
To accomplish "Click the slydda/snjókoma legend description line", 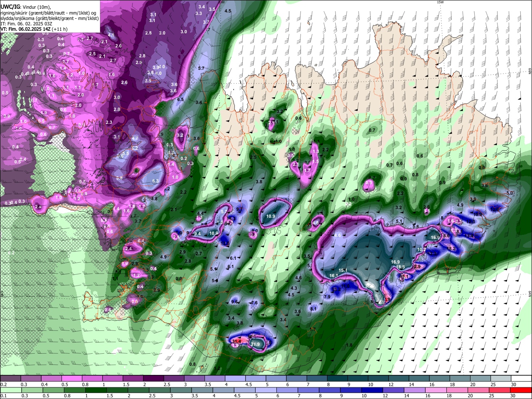I will (x=49, y=18).
